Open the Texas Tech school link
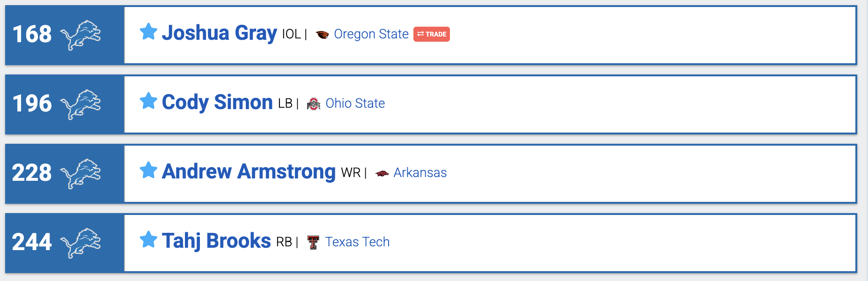 coord(357,242)
